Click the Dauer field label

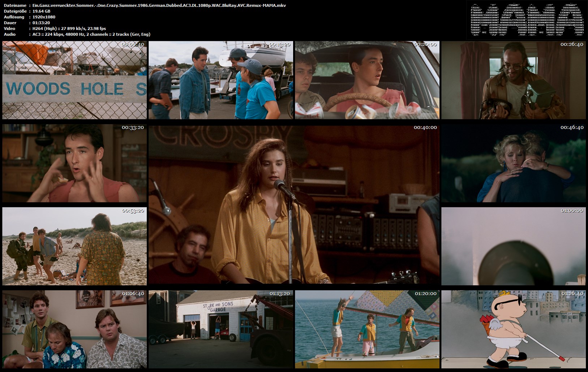point(10,23)
